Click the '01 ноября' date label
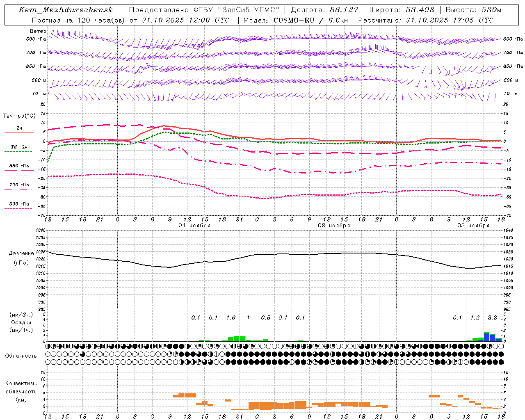Screen dimensions: 525x420 pyautogui.click(x=194, y=226)
